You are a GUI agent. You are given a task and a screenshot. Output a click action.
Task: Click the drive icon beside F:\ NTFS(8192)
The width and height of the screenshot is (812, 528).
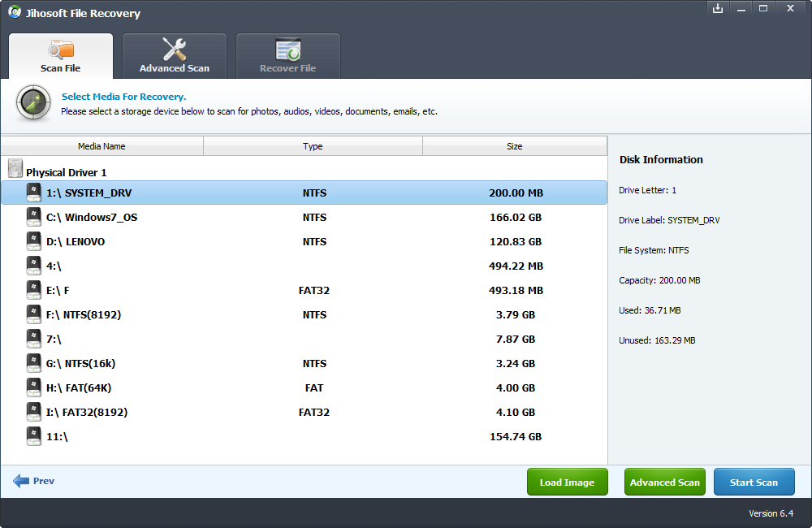pos(33,314)
